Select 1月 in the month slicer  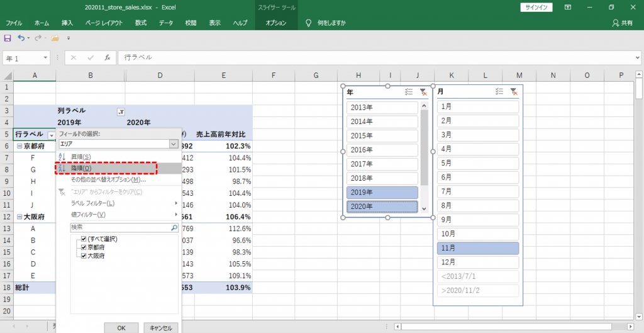click(478, 107)
